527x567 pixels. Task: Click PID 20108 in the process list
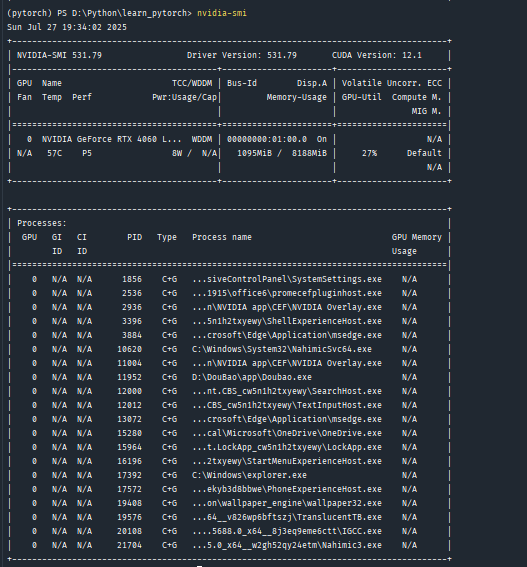click(129, 531)
